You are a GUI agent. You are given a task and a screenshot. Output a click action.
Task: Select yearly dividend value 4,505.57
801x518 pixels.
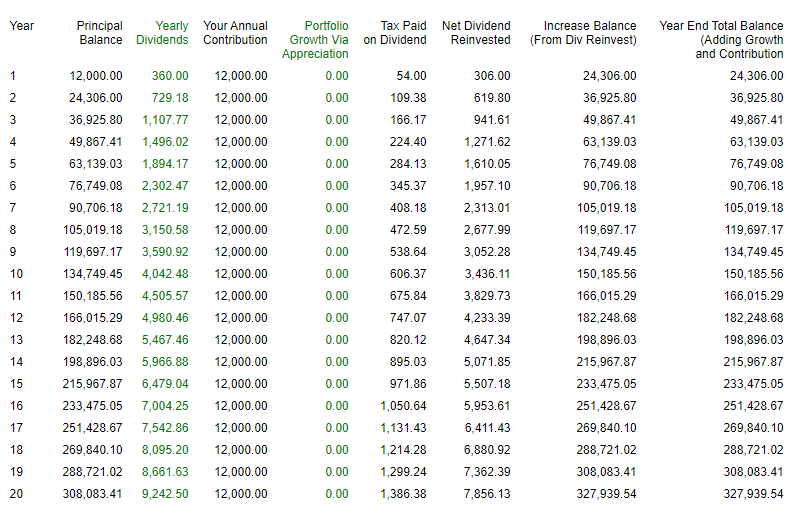pos(165,296)
